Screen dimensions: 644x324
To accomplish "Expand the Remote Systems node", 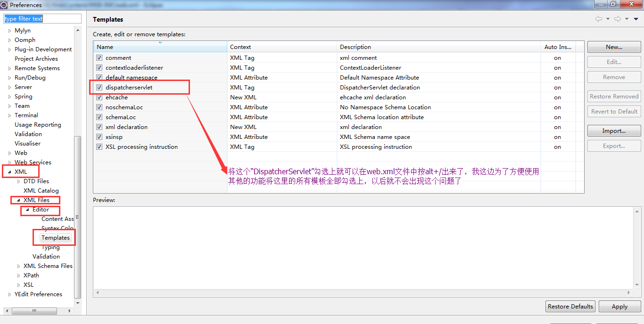I will pyautogui.click(x=9, y=68).
